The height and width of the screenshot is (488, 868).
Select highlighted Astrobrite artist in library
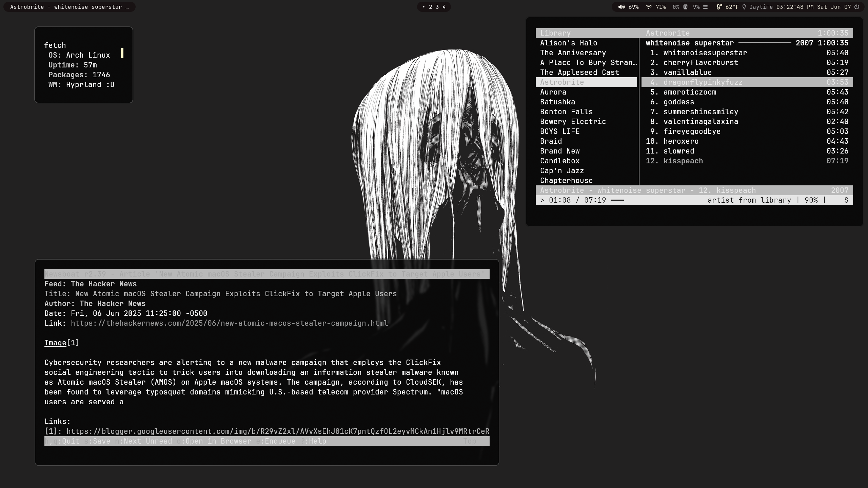tap(586, 82)
